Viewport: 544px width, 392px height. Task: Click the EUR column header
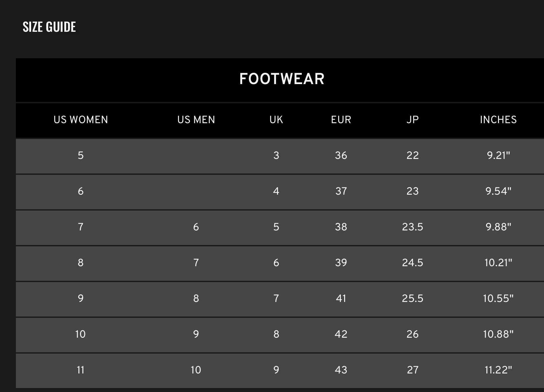coord(341,120)
